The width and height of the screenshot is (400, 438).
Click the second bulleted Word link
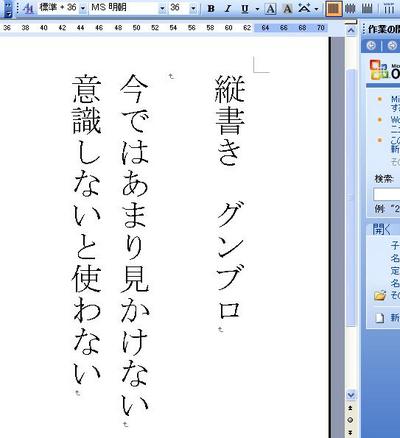click(x=395, y=124)
